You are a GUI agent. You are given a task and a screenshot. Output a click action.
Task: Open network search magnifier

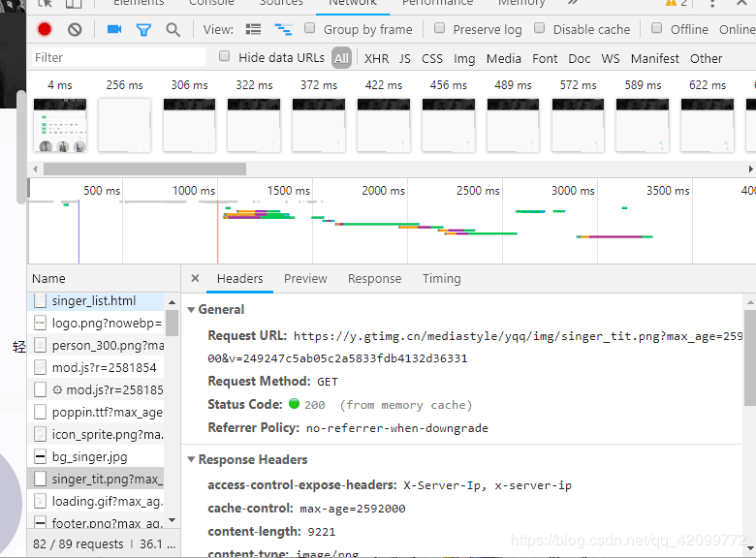(173, 30)
